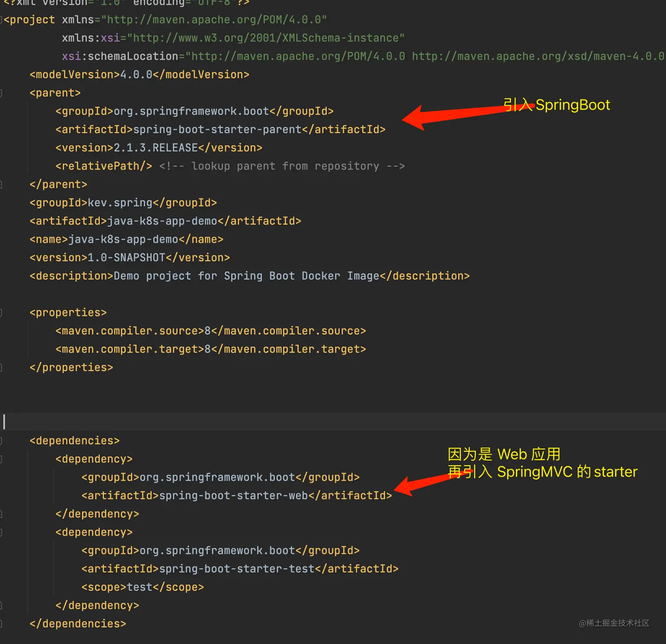Viewport: 666px width, 644px height.
Task: Click the modelVersion 4.0.0 line
Action: pos(140,74)
